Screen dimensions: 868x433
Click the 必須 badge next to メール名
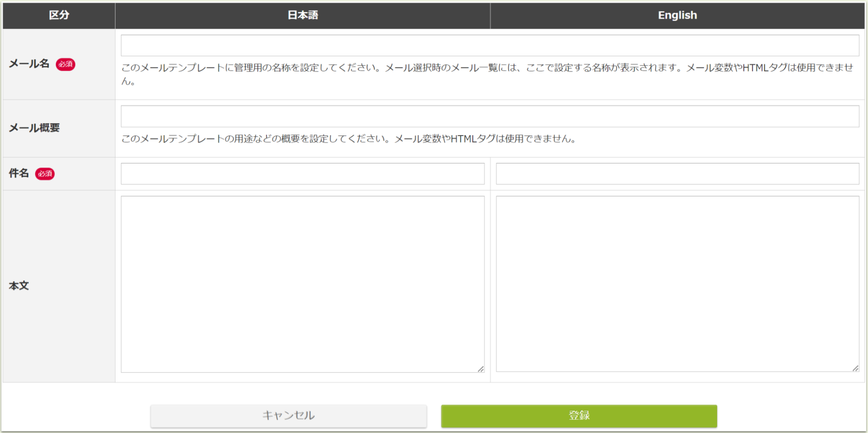coord(65,65)
